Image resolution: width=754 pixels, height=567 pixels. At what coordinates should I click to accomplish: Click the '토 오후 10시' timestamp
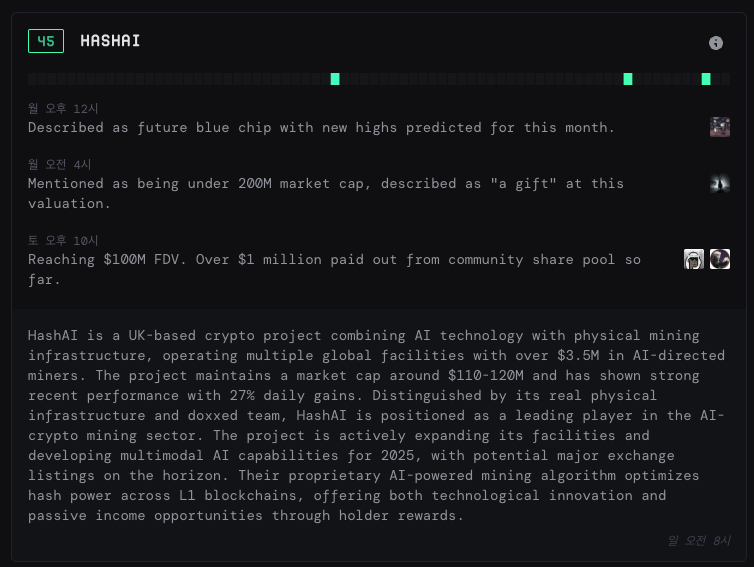pyautogui.click(x=63, y=240)
